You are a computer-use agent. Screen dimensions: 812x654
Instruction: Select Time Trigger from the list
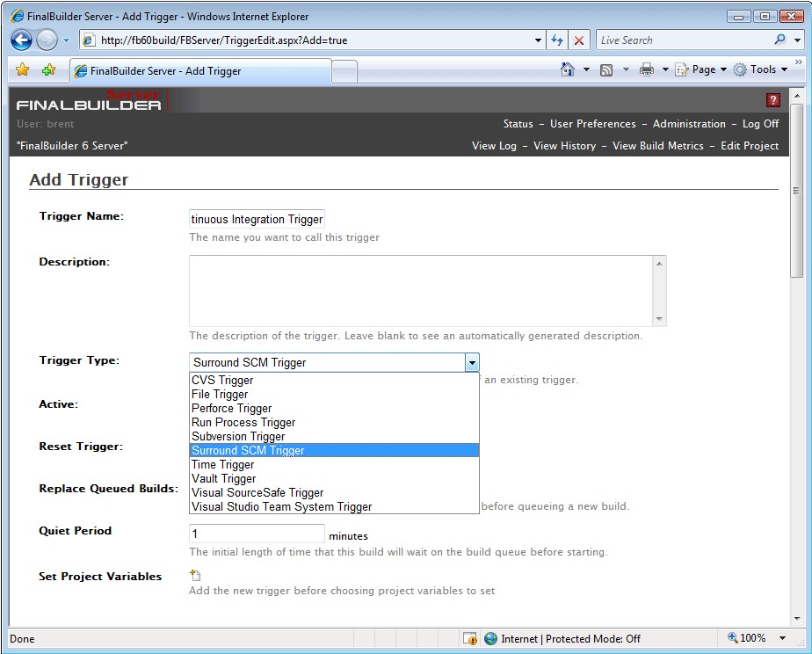pyautogui.click(x=334, y=464)
